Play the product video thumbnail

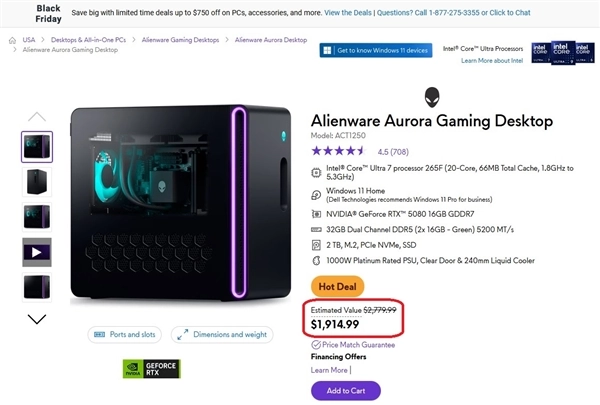pos(37,252)
